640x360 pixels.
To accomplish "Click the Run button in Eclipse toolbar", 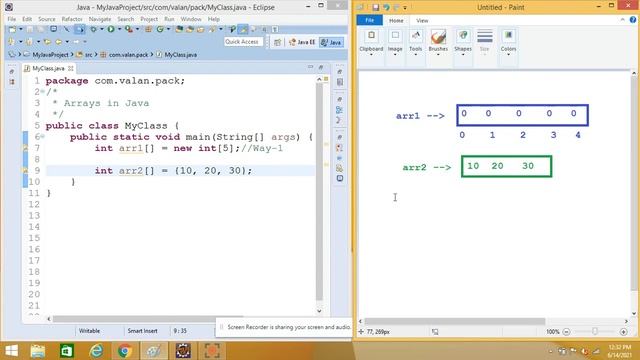I will [111, 29].
